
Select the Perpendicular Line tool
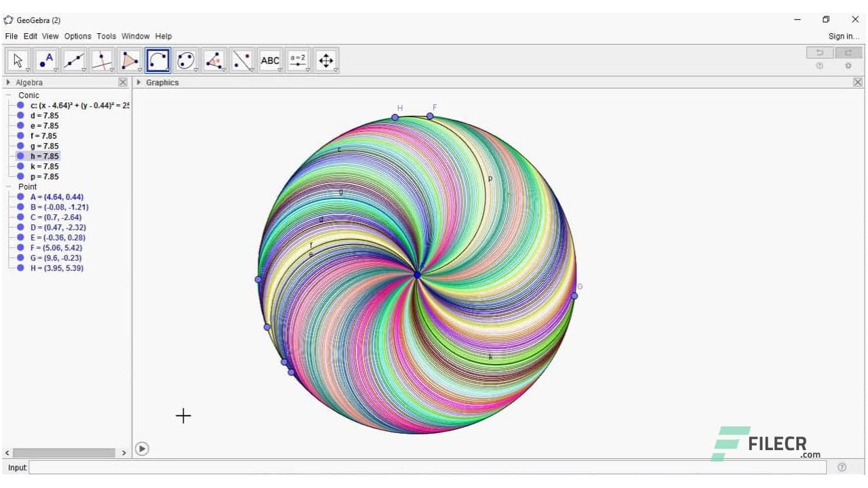pos(102,60)
